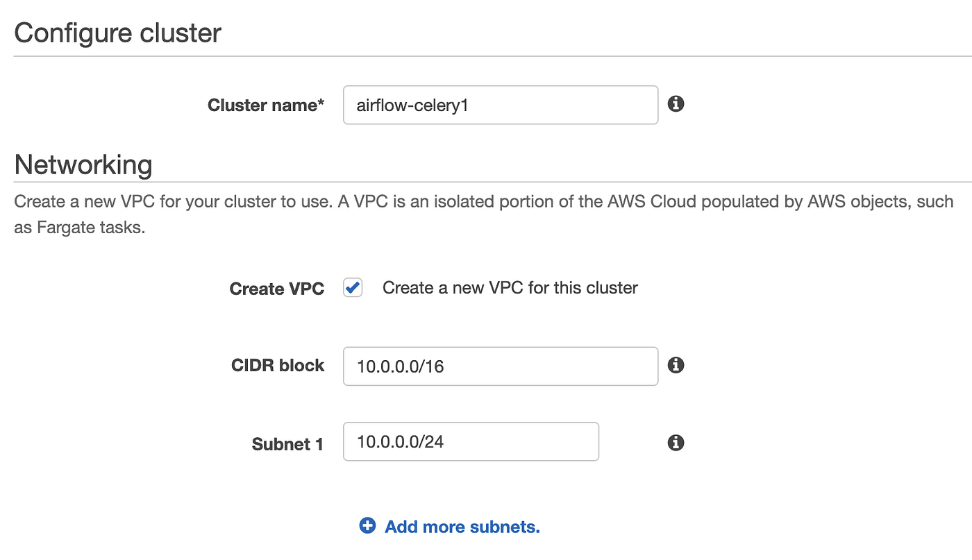This screenshot has height=560, width=972.
Task: Click the Add more subnets link
Action: [x=461, y=527]
